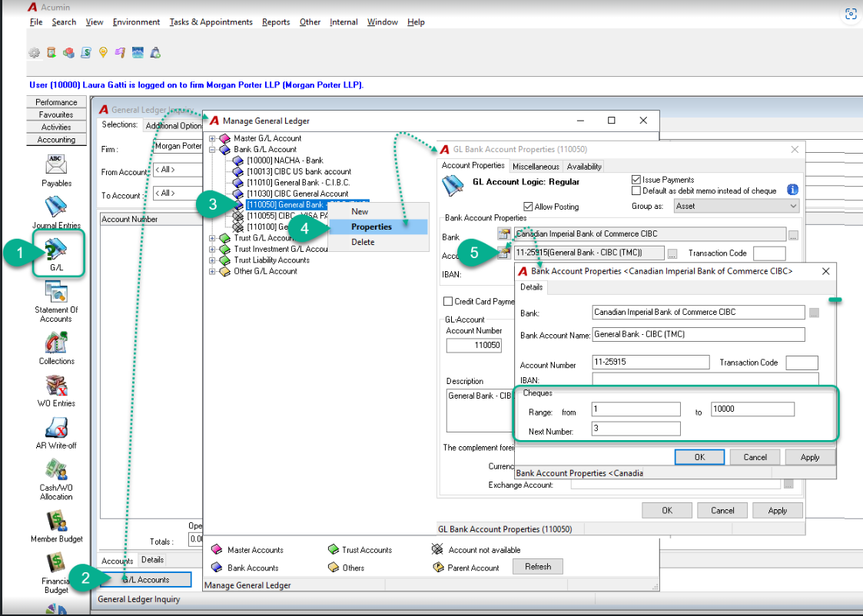This screenshot has width=863, height=616.
Task: Expand the Master G/L Account tree node
Action: coord(212,138)
